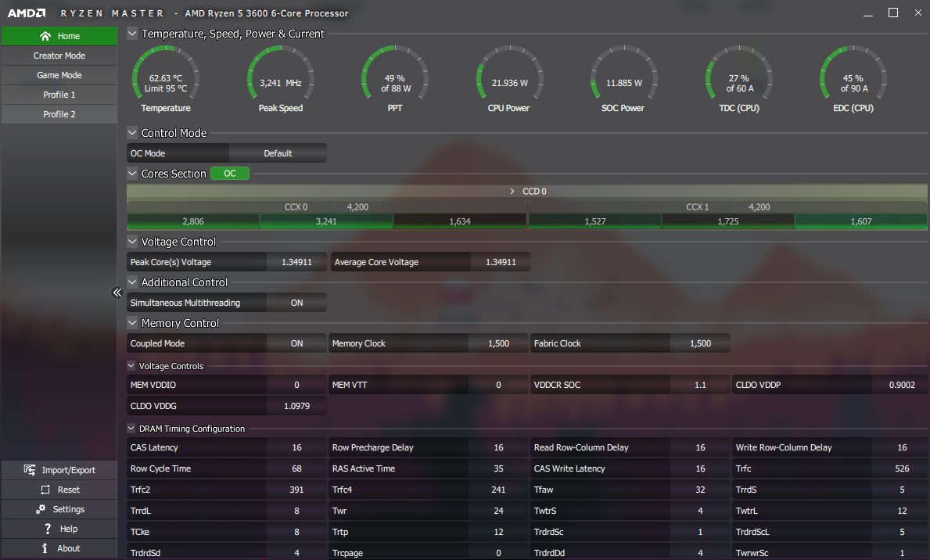Click CLDO VDDP value 0.9002

click(902, 385)
